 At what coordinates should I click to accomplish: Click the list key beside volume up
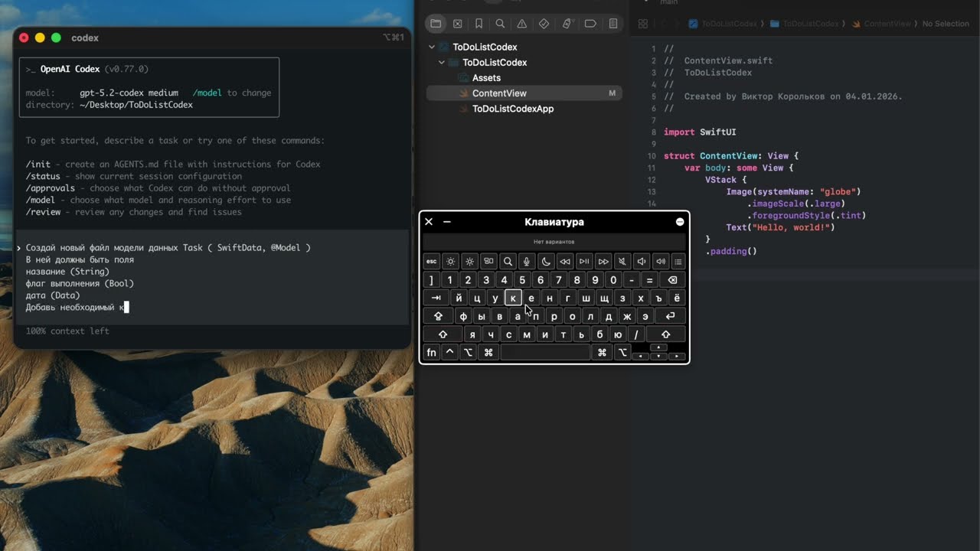click(678, 262)
